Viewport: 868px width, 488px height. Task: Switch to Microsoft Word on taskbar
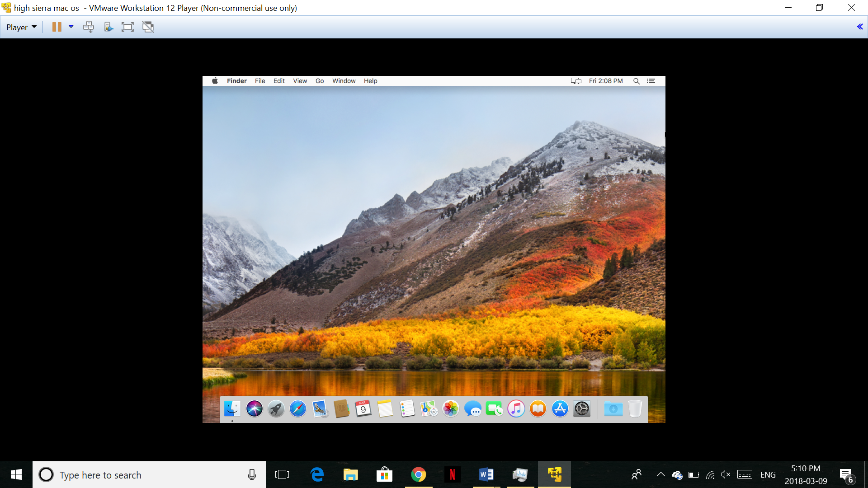pyautogui.click(x=486, y=474)
